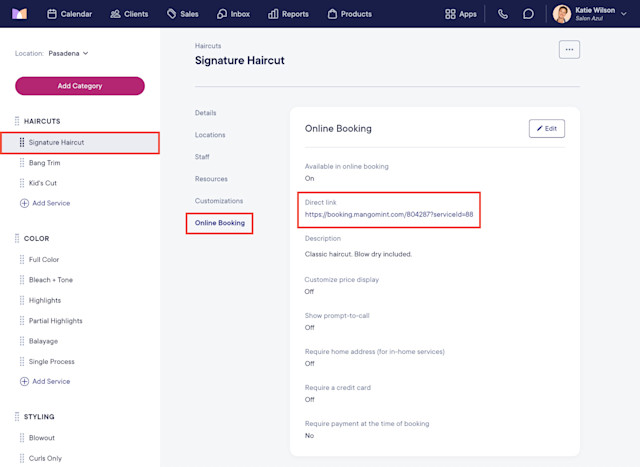Switch to the Locations tab
The image size is (640, 467).
click(210, 135)
